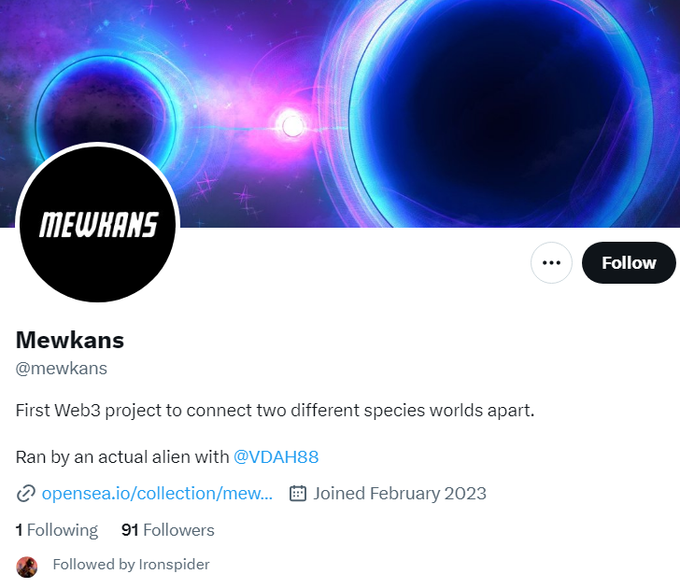View the 91 Followers list
The image size is (680, 588).
[168, 530]
